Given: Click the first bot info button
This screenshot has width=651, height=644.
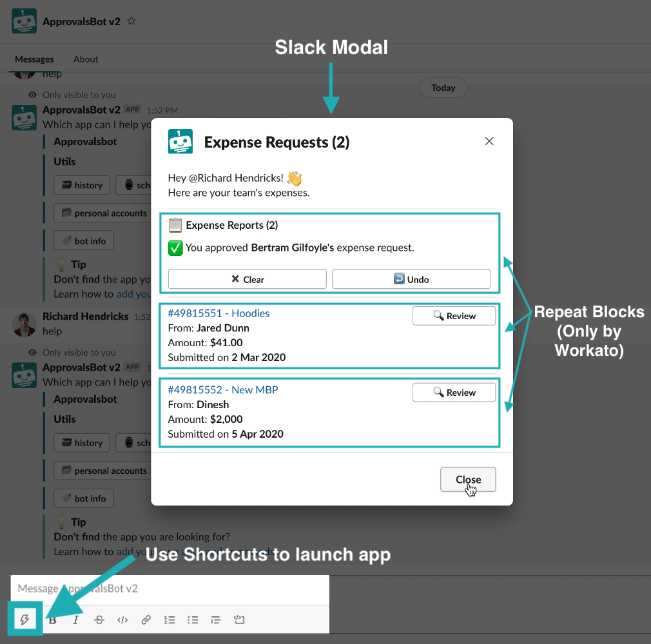Looking at the screenshot, I should [84, 241].
